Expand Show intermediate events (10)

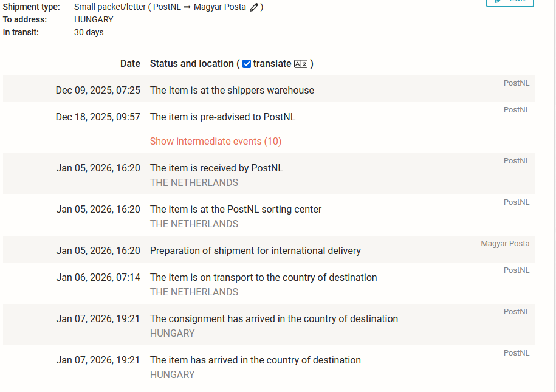click(216, 142)
